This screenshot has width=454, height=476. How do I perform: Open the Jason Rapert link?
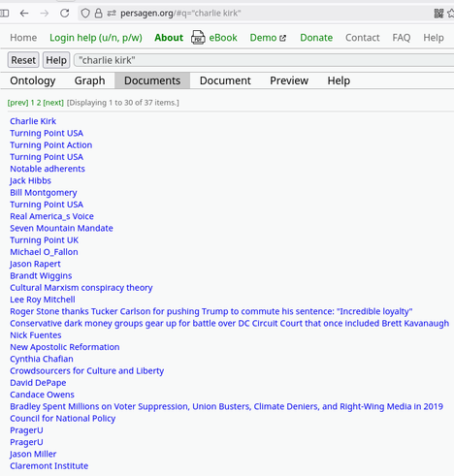click(35, 264)
